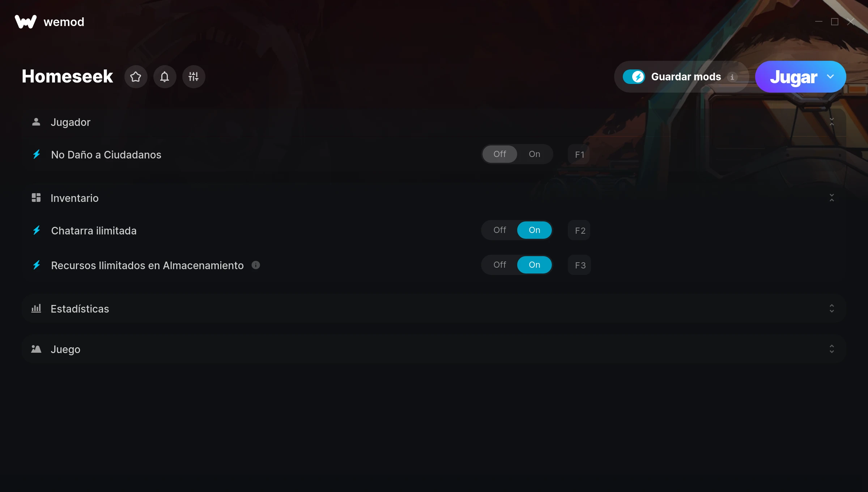Click the WeMod logo icon
This screenshot has width=868, height=492.
tap(26, 22)
